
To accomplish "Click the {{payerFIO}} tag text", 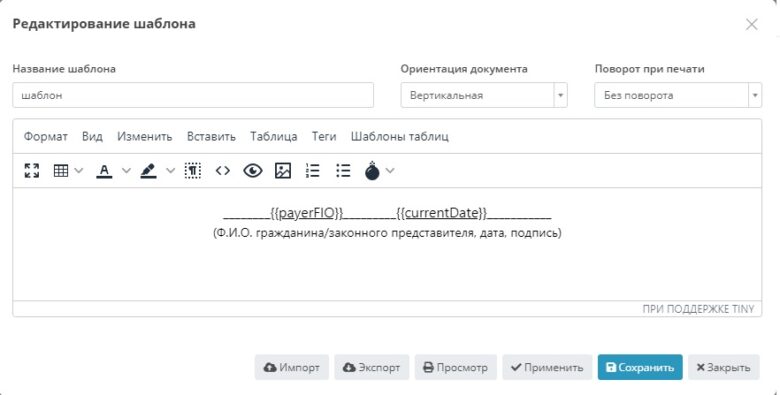I will [x=307, y=213].
